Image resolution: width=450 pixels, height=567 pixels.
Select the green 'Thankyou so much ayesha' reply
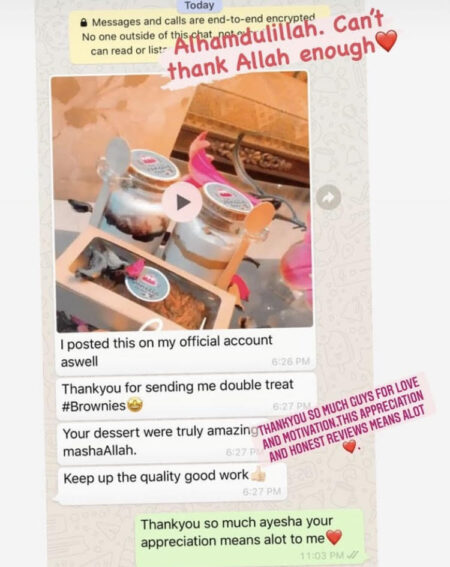click(x=249, y=538)
